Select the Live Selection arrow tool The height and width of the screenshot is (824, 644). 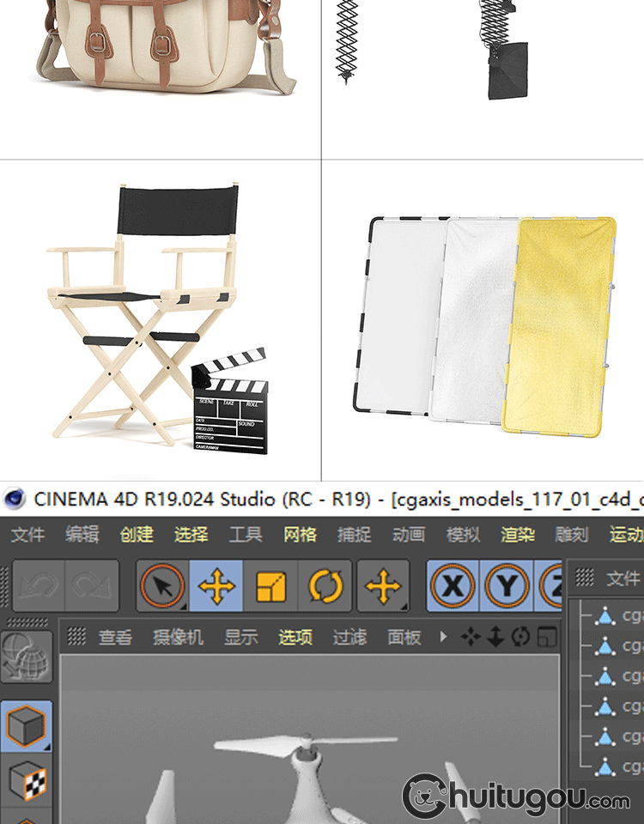[162, 587]
